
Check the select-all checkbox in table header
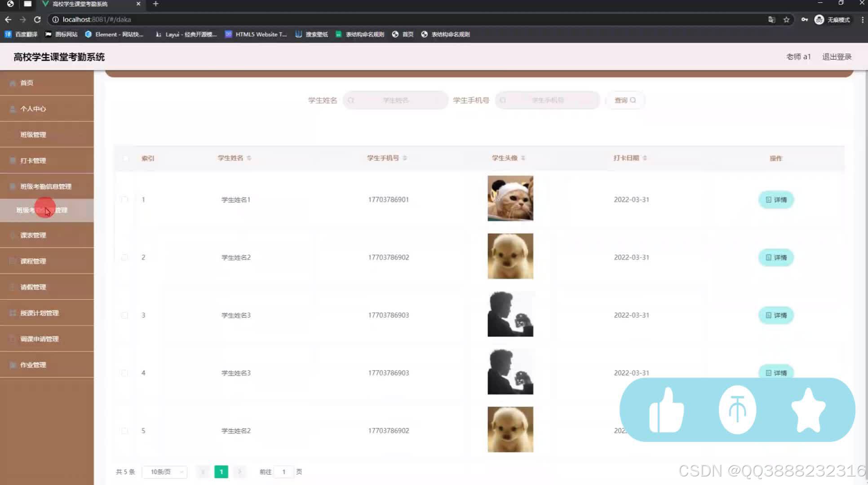click(125, 159)
